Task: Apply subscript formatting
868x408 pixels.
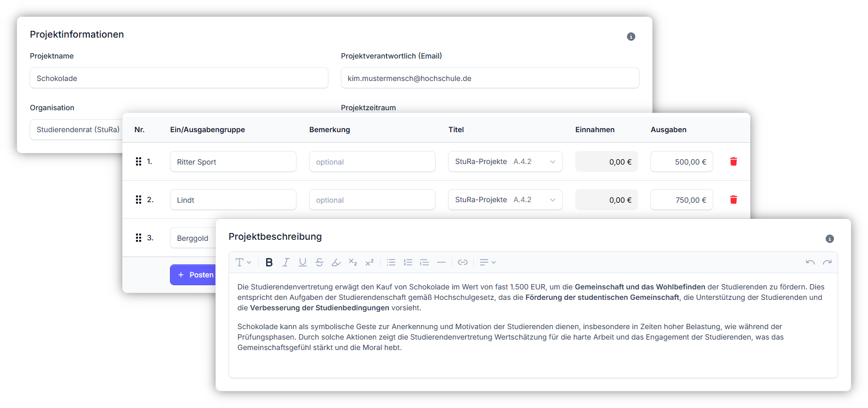Action: [x=352, y=262]
